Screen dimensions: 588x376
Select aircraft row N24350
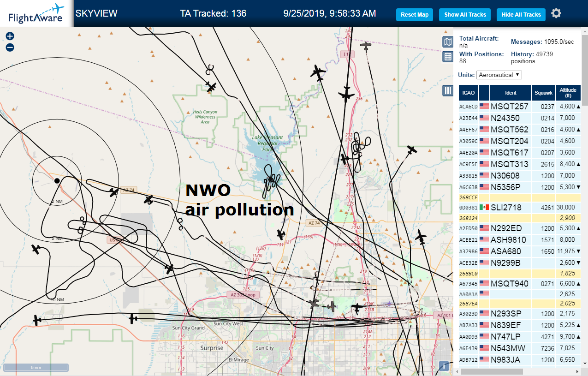tap(520, 118)
